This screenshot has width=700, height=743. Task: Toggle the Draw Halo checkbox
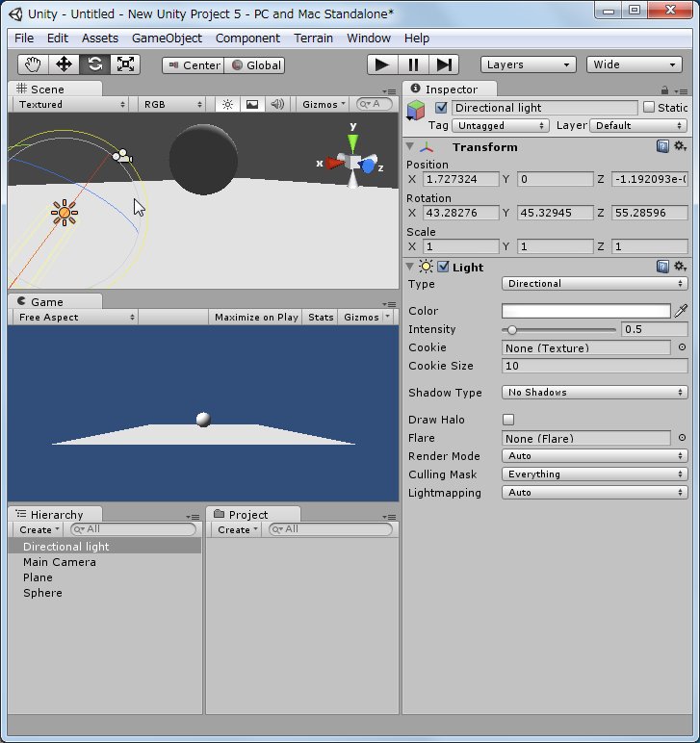[508, 420]
